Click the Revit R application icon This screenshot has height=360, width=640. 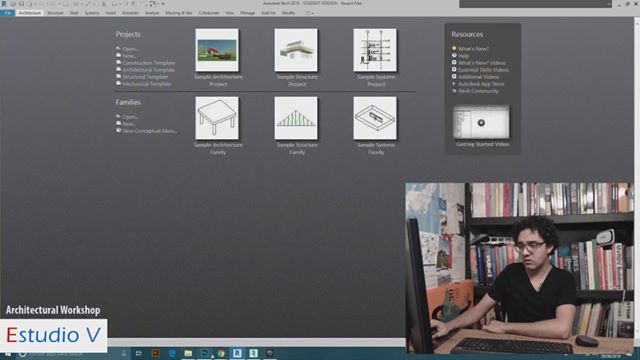[4, 4]
